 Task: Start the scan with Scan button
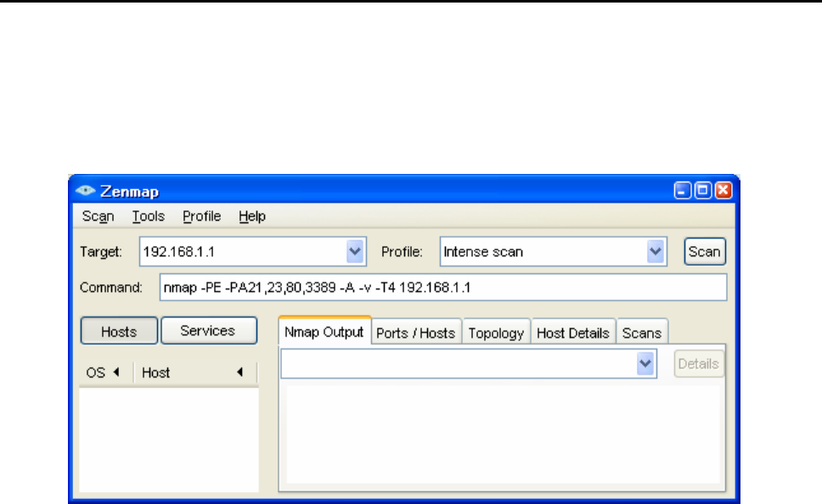click(705, 252)
